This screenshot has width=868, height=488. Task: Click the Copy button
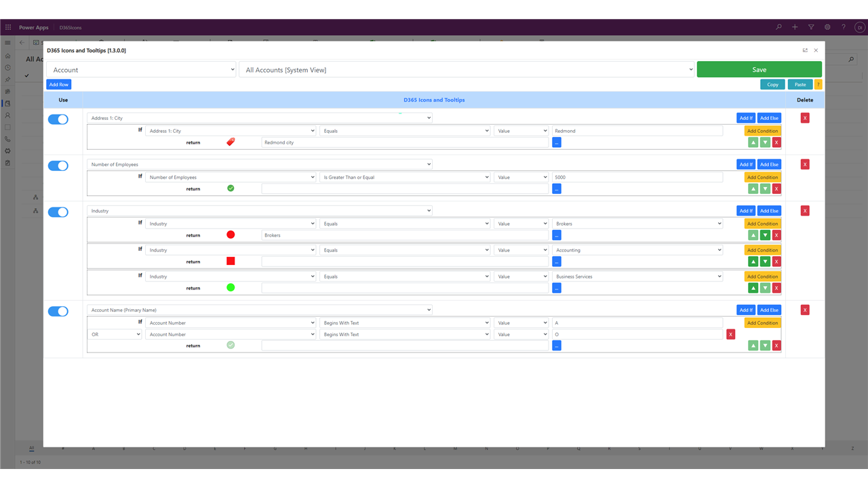pos(772,85)
